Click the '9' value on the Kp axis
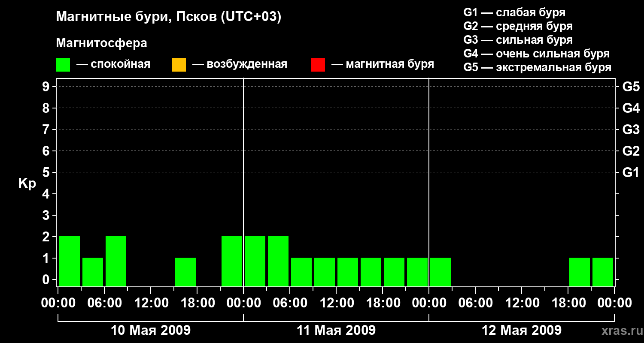Screen dimensions: 644x343 point(46,87)
